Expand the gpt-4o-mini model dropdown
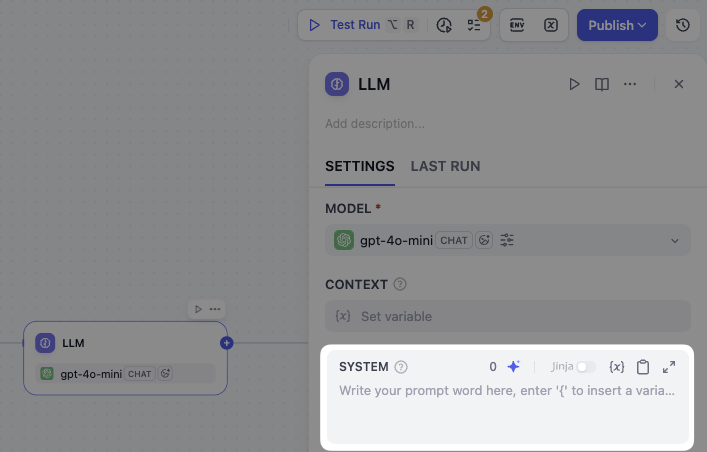 click(674, 240)
